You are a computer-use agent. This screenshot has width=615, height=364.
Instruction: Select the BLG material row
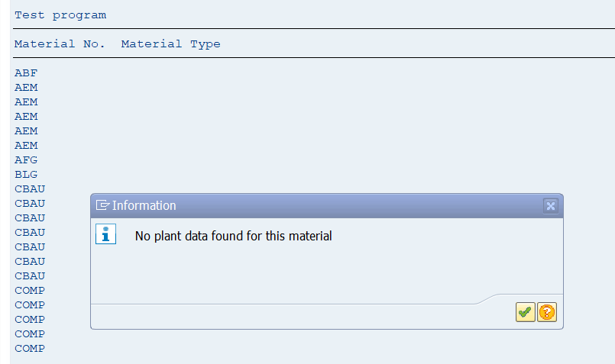click(26, 174)
